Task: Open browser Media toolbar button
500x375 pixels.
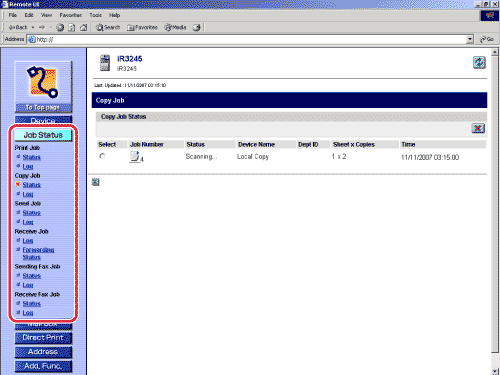Action: (x=175, y=27)
